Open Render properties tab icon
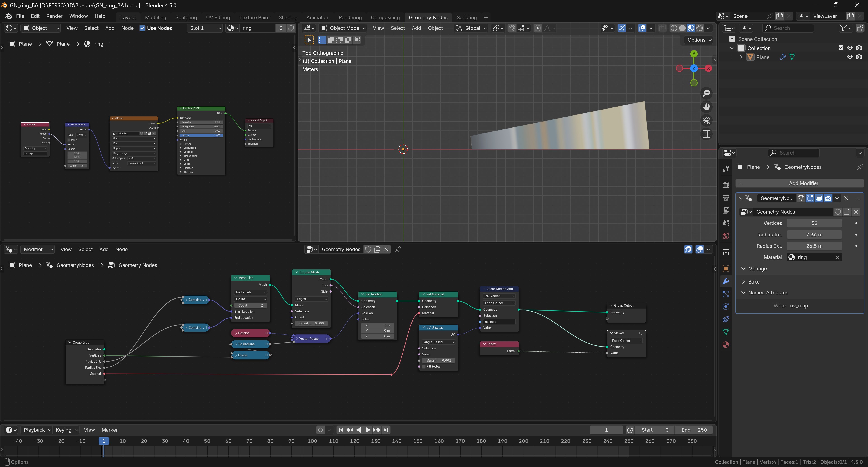This screenshot has width=868, height=467. [x=726, y=185]
